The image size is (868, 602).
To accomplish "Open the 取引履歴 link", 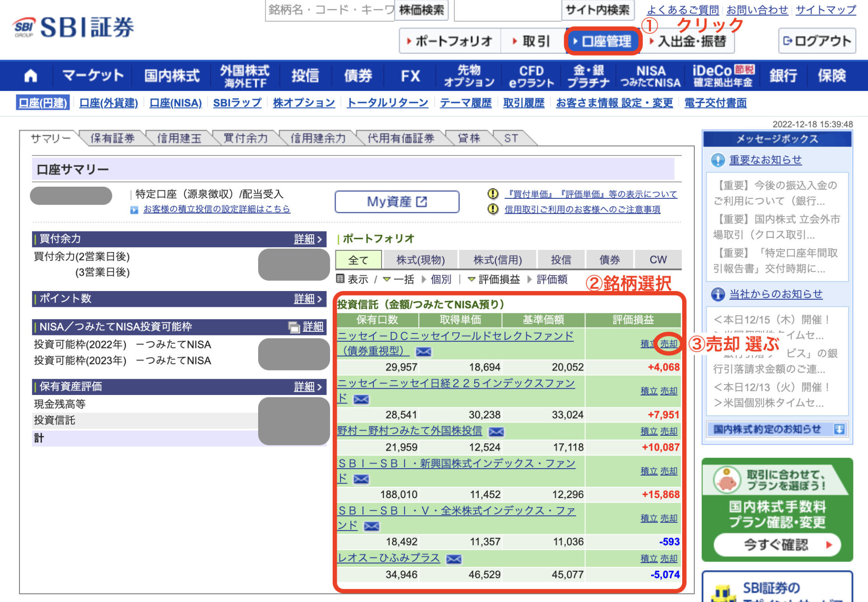I will coord(524,103).
